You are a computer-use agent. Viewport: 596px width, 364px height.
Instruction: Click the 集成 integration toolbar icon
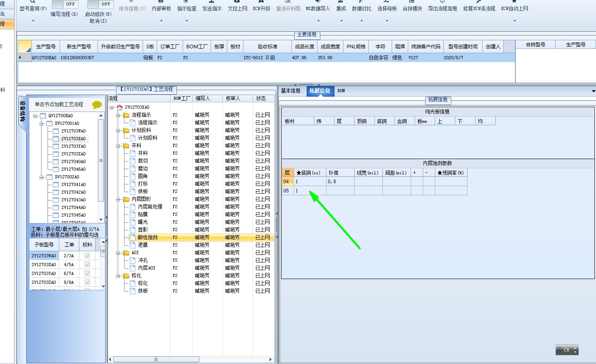(341, 2)
